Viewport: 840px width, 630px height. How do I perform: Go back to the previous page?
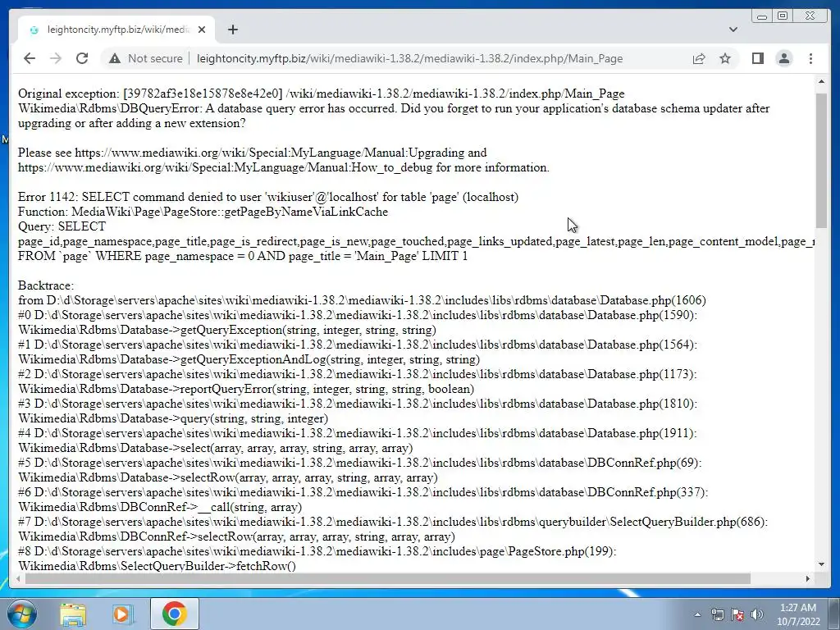pyautogui.click(x=30, y=58)
